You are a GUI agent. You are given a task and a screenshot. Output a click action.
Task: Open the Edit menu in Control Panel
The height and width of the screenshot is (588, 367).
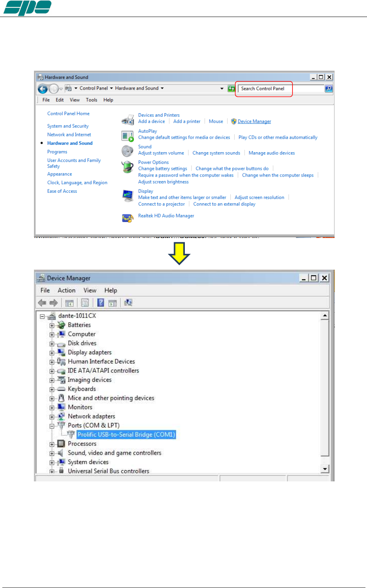coord(59,100)
